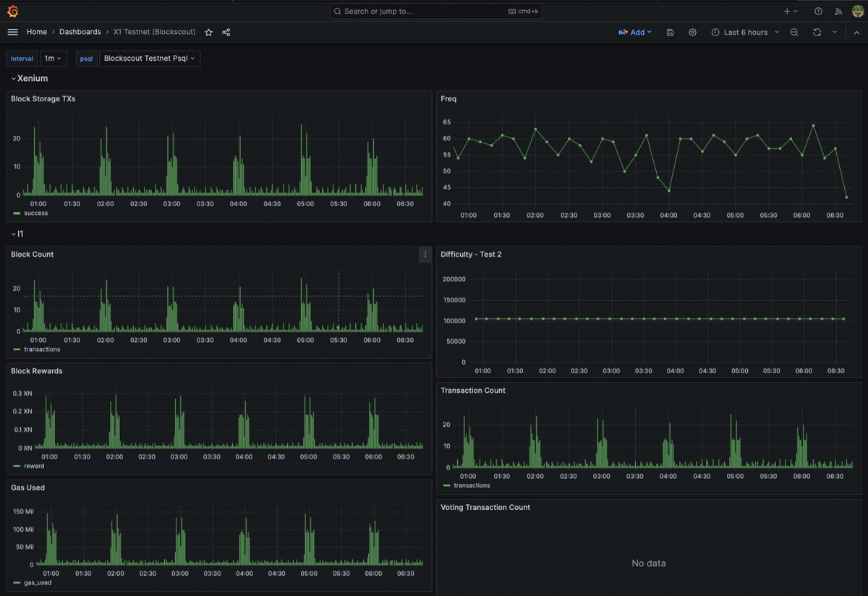Screen dimensions: 868x596
Task: Save the dashboard via disk icon
Action: [x=671, y=33]
